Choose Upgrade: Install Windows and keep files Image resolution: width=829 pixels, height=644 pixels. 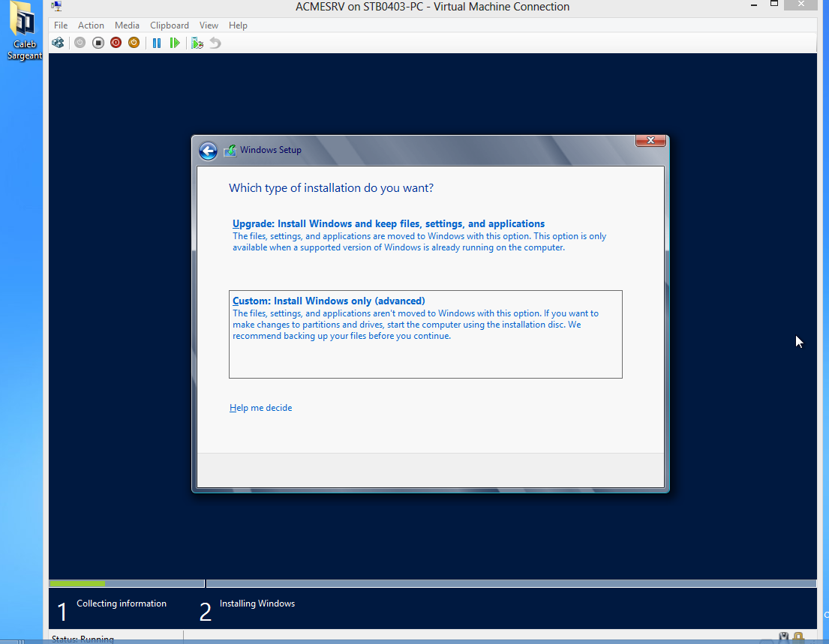pyautogui.click(x=425, y=235)
